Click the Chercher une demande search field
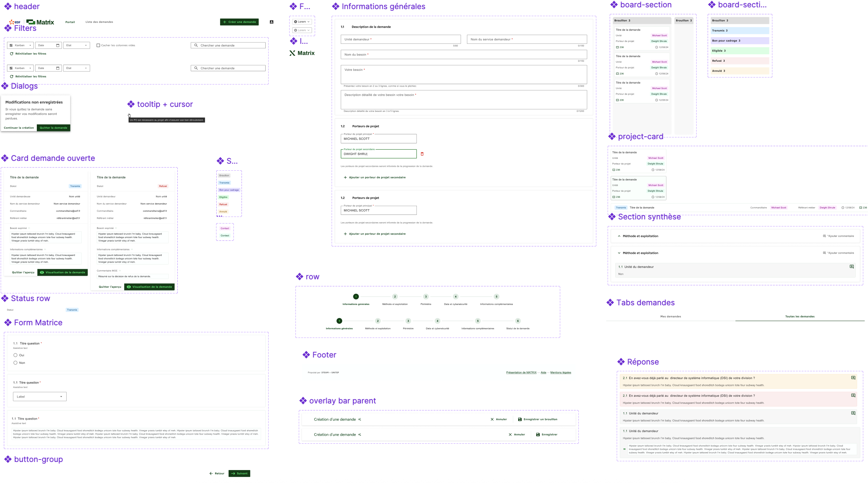The height and width of the screenshot is (483, 868). coord(228,45)
